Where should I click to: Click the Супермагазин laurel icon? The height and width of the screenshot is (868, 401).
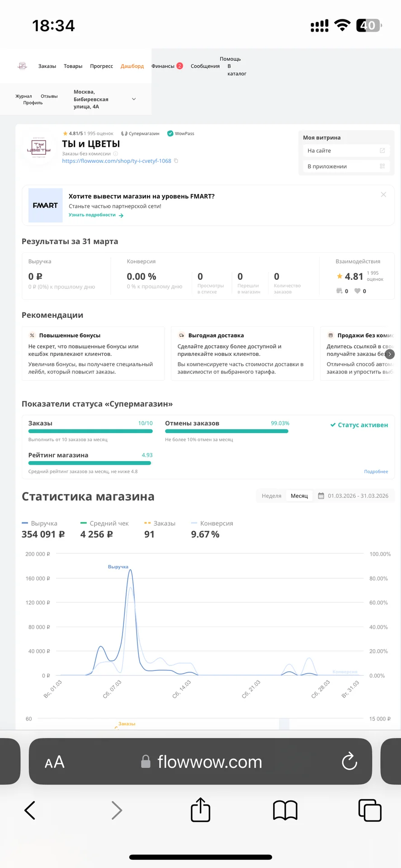coord(124,133)
